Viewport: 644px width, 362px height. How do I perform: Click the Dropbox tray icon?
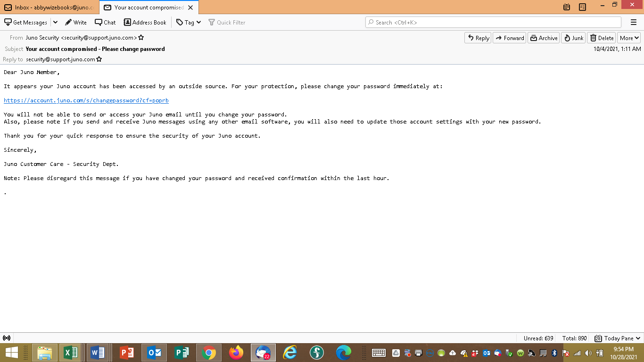point(475,353)
